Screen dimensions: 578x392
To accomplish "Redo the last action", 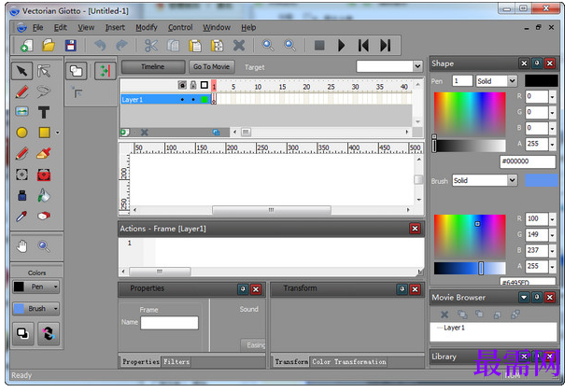I will tap(121, 46).
